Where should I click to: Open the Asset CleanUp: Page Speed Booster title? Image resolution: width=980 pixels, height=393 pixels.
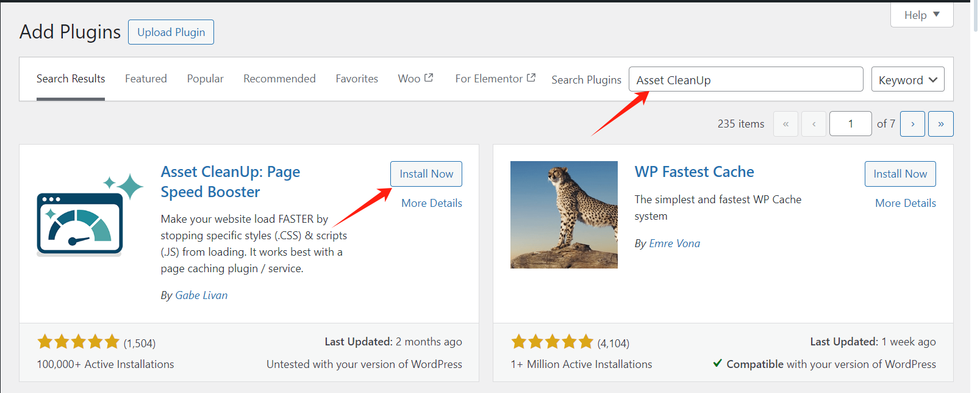231,182
